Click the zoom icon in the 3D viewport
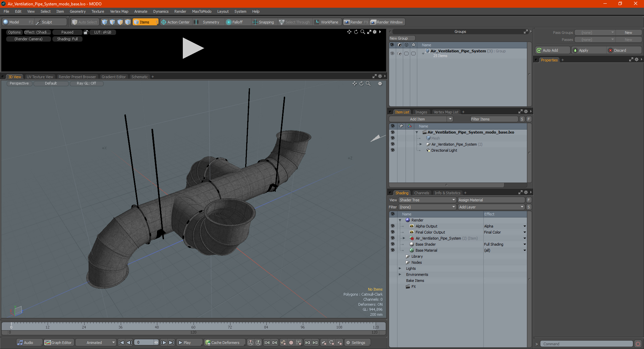 tap(368, 84)
